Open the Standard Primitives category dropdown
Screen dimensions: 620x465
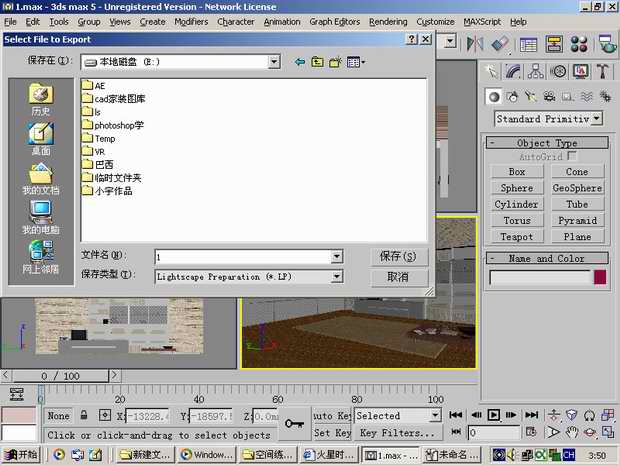tap(597, 118)
